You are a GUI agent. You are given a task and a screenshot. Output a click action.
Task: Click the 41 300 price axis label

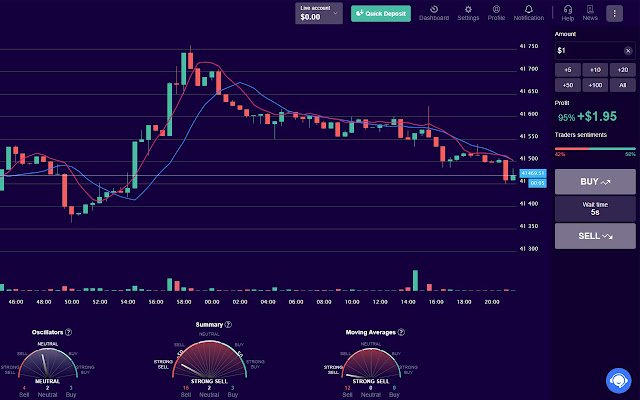pyautogui.click(x=529, y=249)
